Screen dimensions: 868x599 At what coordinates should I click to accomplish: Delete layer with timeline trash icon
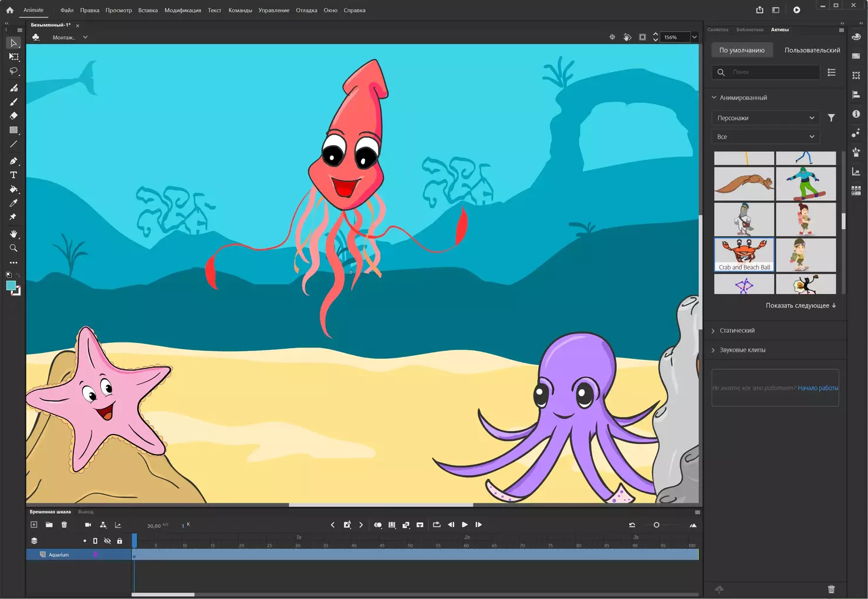coord(65,525)
